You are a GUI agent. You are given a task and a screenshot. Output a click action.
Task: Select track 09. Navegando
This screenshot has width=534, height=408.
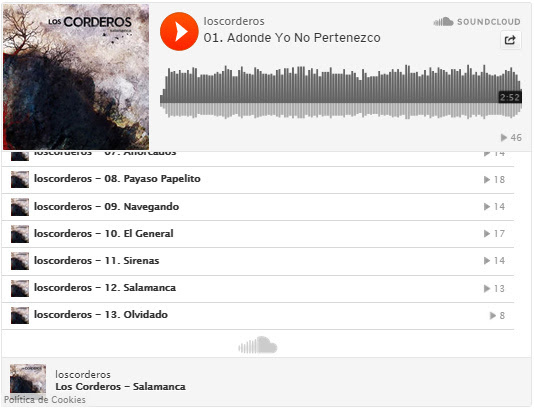click(x=258, y=207)
